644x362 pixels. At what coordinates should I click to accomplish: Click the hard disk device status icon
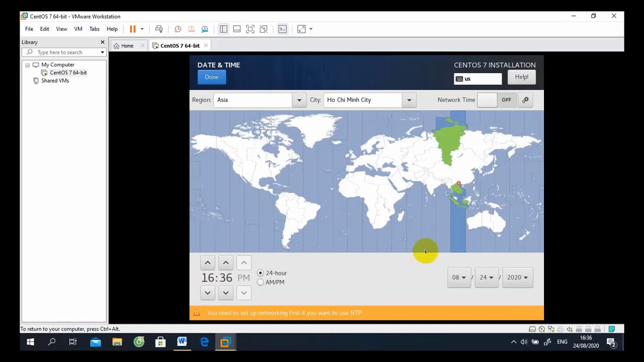point(532,329)
